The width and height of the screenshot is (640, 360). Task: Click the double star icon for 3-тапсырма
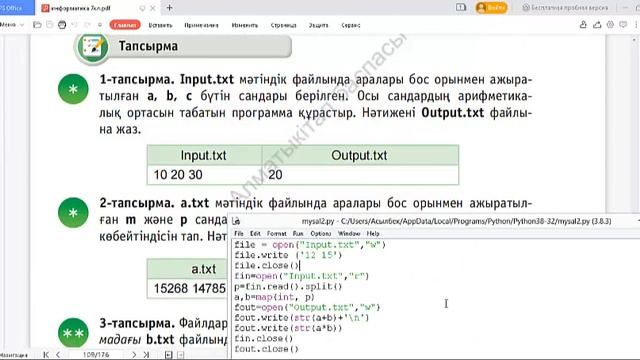coord(73,333)
